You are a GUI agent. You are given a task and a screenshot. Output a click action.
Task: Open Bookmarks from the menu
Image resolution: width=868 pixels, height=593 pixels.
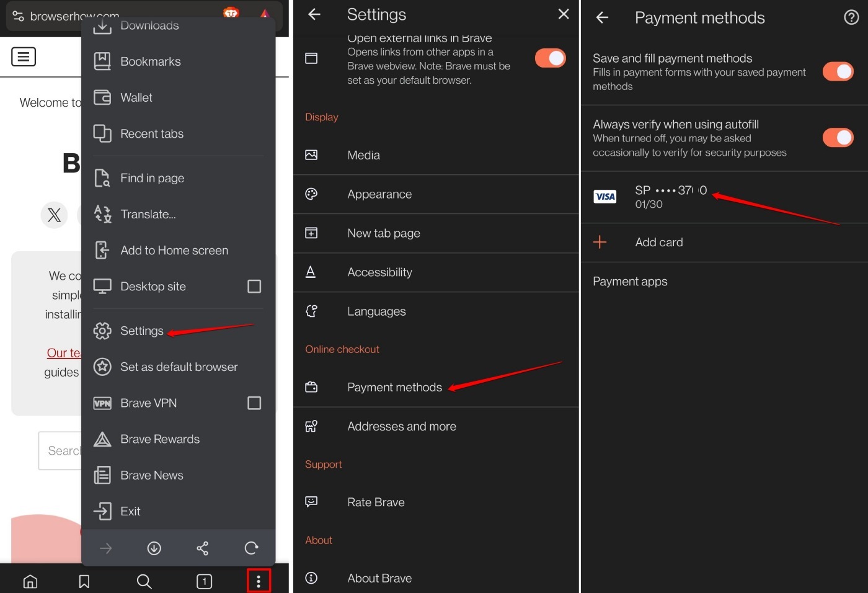[179, 61]
